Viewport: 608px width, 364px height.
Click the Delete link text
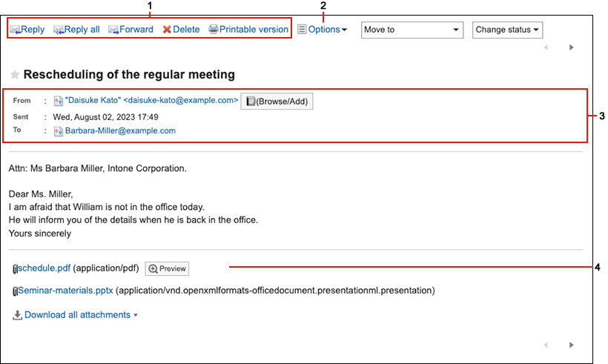(x=186, y=30)
